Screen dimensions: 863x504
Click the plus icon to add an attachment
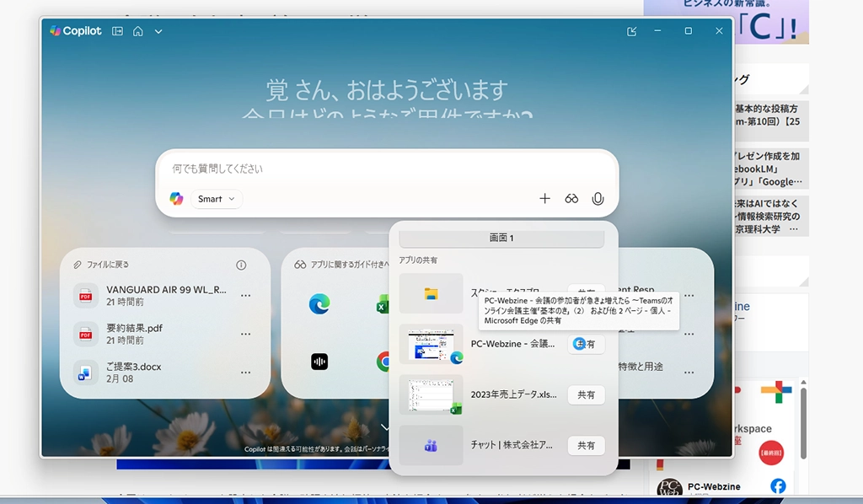click(x=544, y=199)
